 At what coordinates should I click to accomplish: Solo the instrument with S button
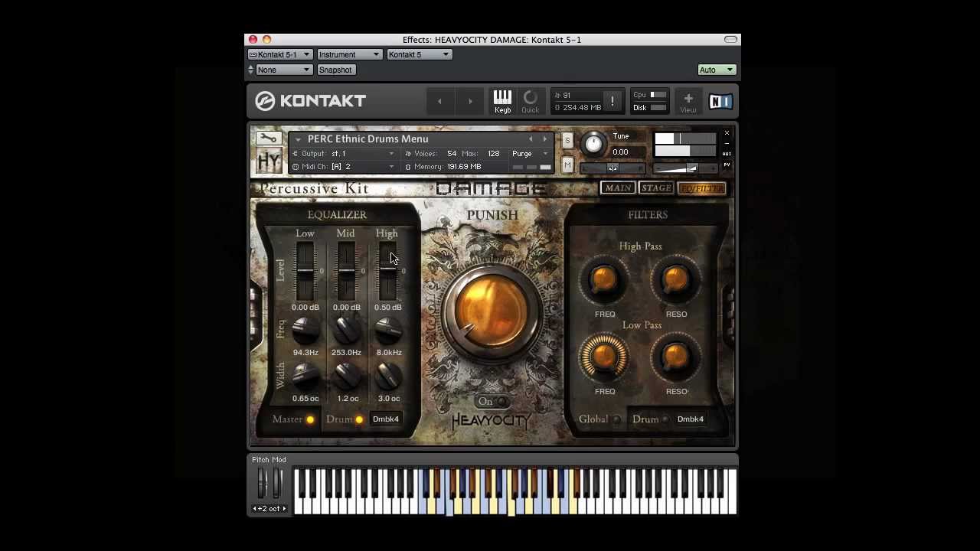tap(567, 140)
